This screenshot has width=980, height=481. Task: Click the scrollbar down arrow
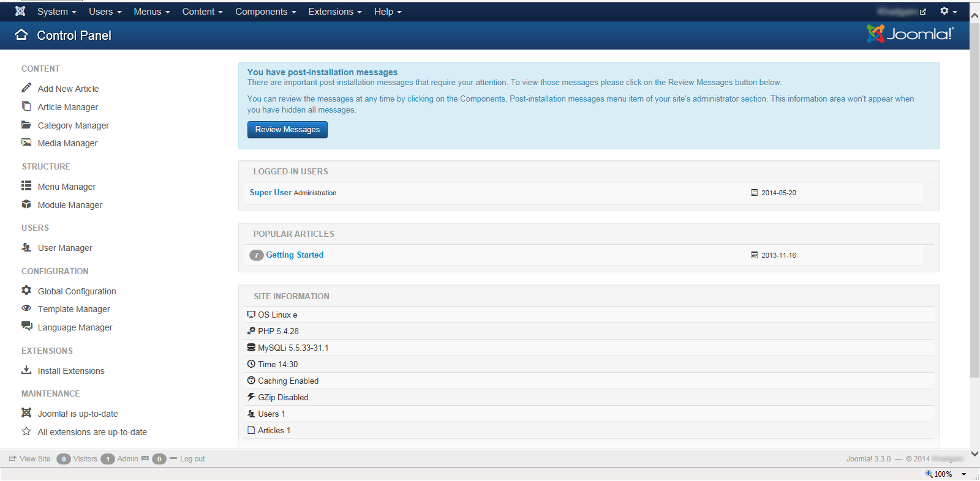(974, 454)
